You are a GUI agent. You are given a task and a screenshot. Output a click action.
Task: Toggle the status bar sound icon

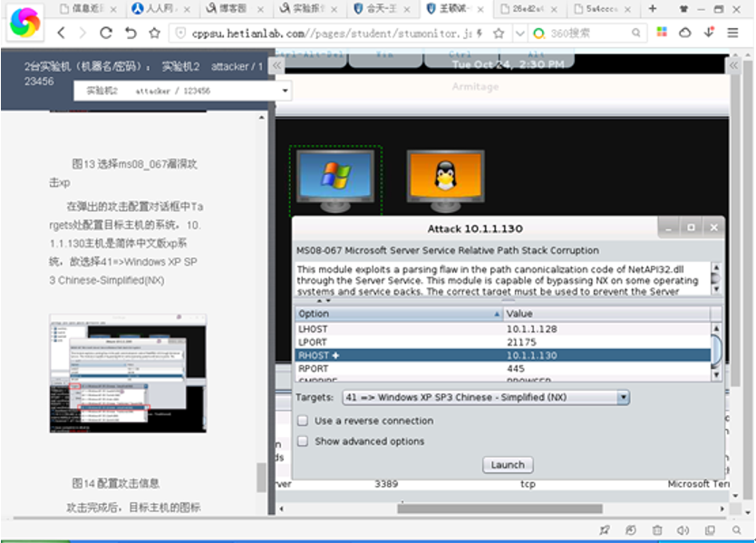[x=683, y=530]
